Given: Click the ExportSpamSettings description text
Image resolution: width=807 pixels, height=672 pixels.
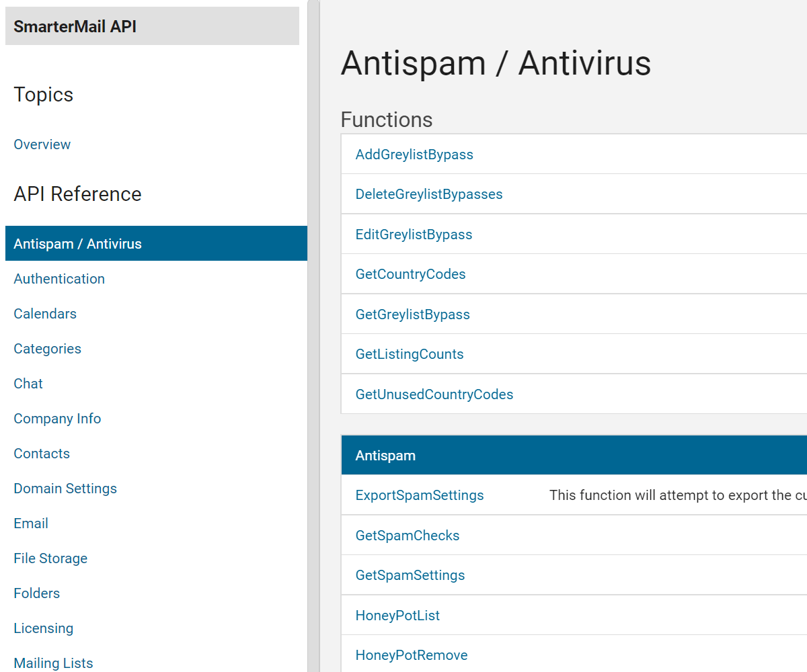Looking at the screenshot, I should [x=678, y=495].
